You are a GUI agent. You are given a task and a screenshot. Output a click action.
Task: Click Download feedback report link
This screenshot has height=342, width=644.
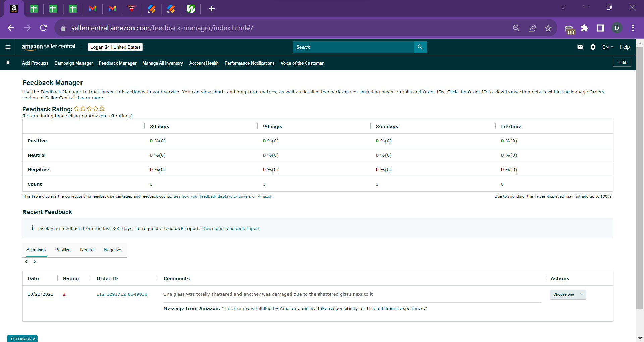[x=231, y=229]
